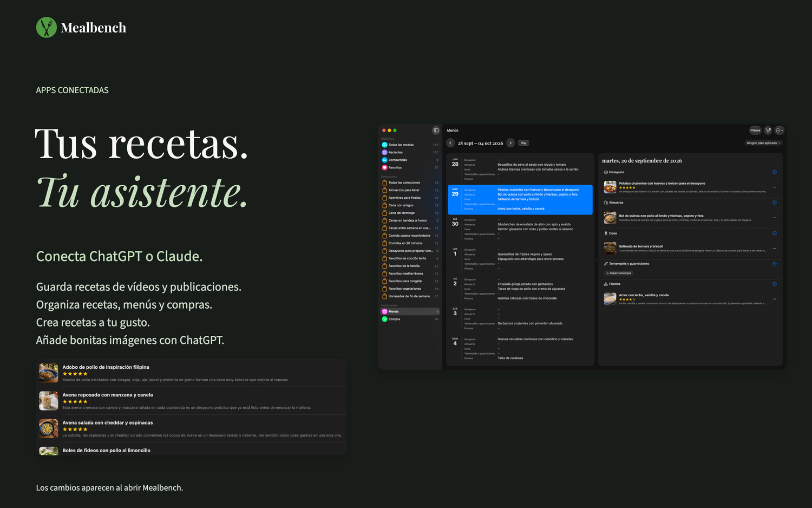
Task: Click 'Tarta de calabaza' in Sunday's menu
Action: pyautogui.click(x=510, y=358)
